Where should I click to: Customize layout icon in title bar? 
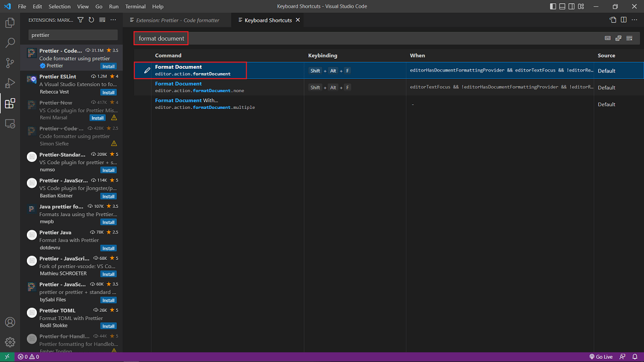[581, 6]
